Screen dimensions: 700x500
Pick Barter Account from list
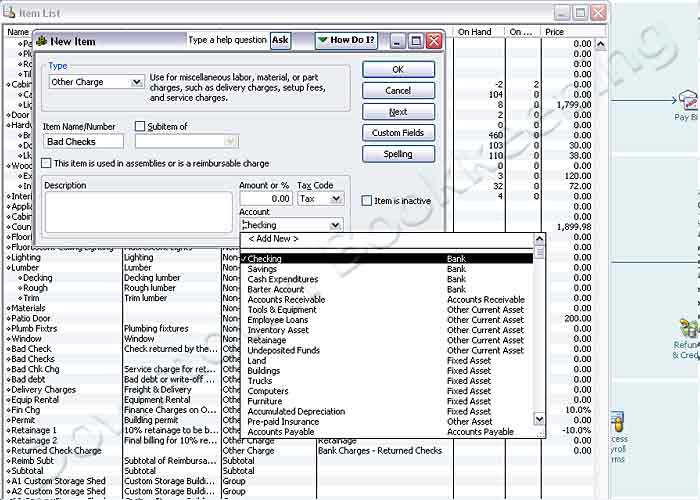point(387,289)
